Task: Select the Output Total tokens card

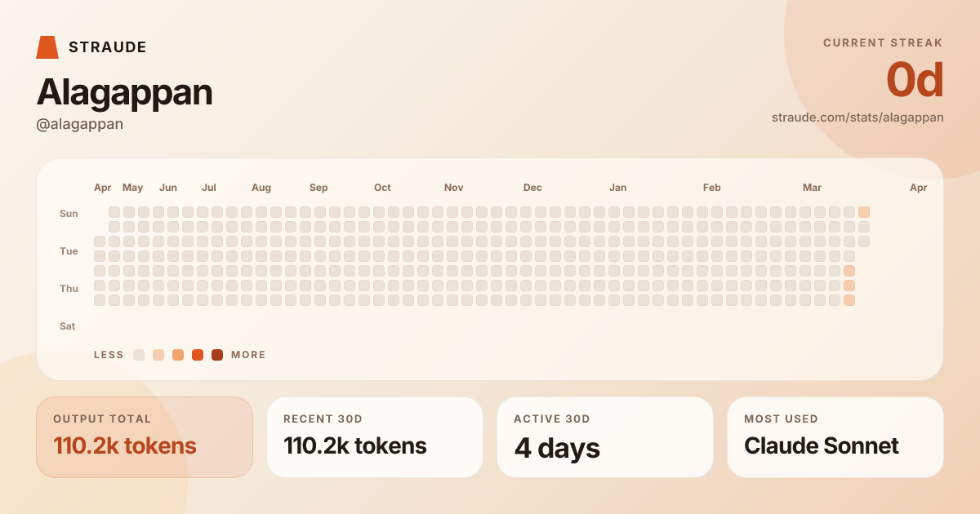Action: click(145, 437)
